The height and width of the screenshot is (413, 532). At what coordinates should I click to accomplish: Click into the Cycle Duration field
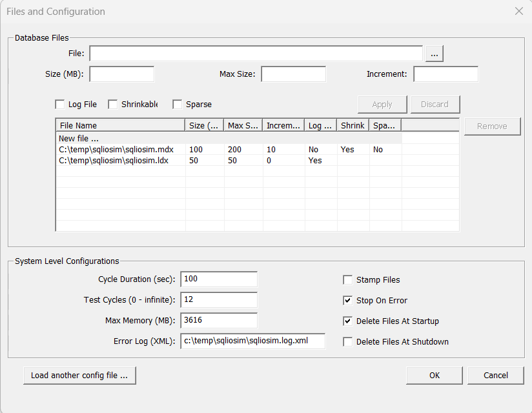coord(219,279)
